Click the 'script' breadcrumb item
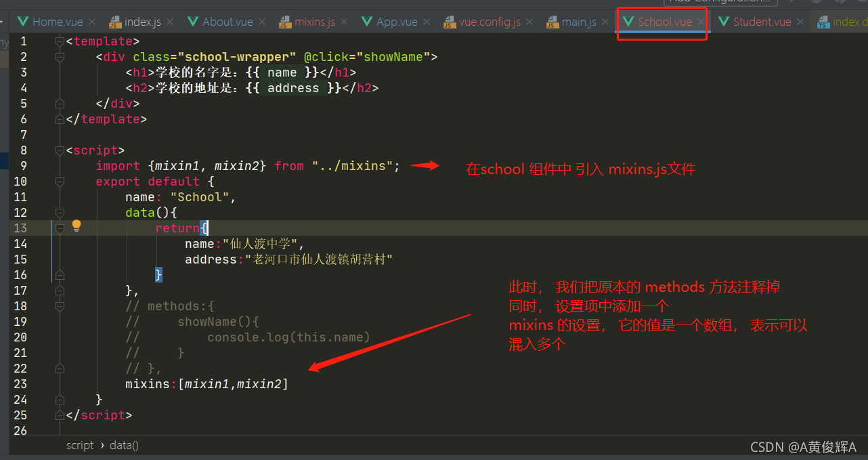868x460 pixels. 80,445
